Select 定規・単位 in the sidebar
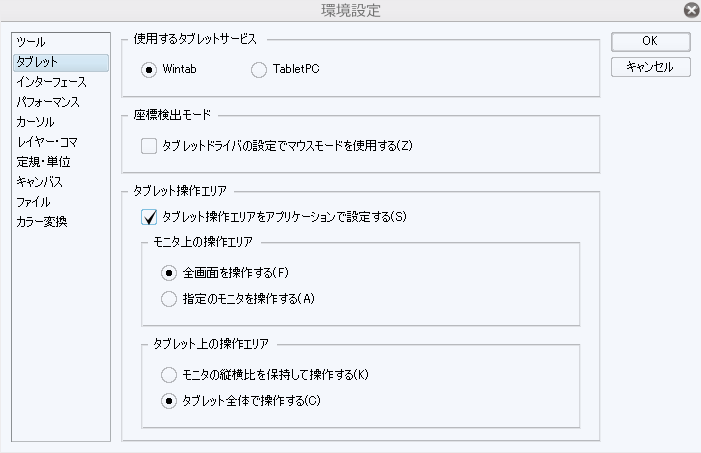Screen dimensions: 701x453 [44, 162]
